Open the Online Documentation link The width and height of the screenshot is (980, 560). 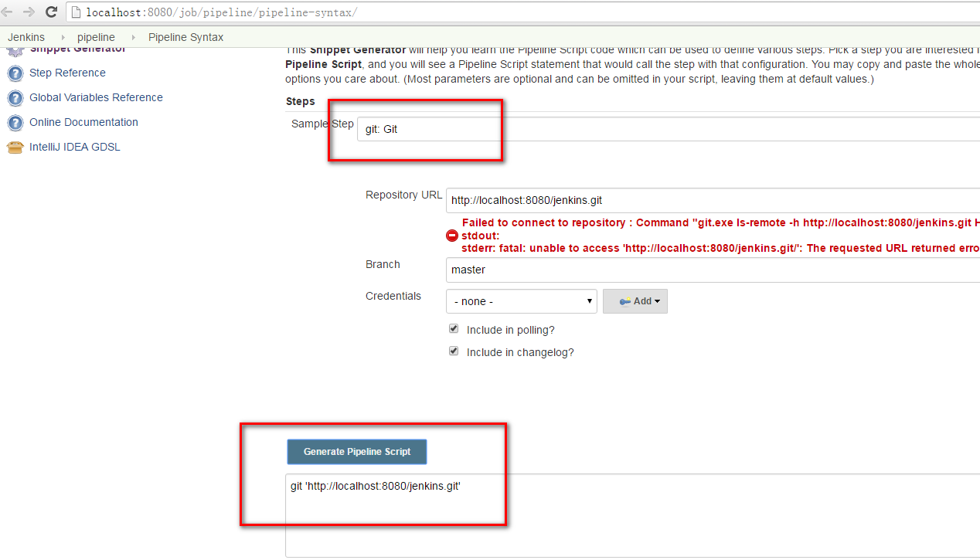pyautogui.click(x=83, y=122)
